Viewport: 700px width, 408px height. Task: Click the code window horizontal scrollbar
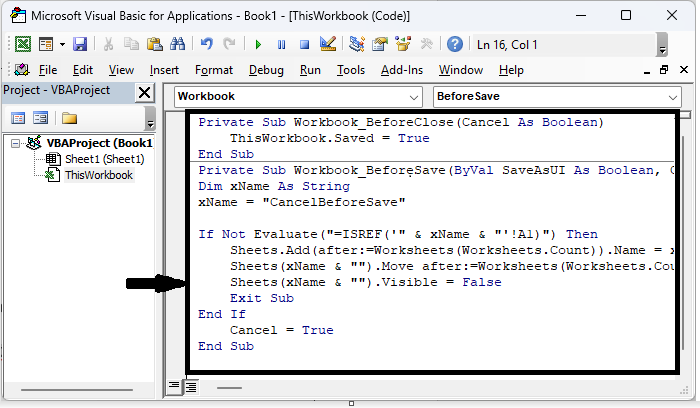pos(229,388)
